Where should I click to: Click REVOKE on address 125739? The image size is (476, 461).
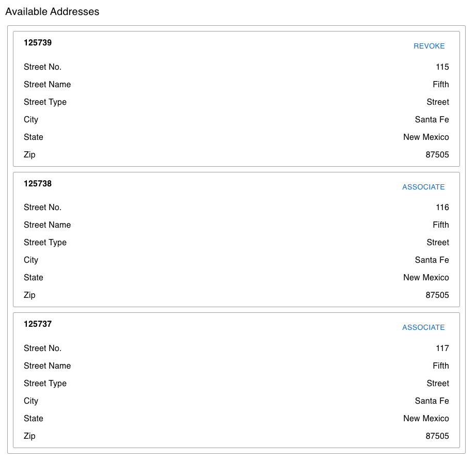[x=429, y=46]
